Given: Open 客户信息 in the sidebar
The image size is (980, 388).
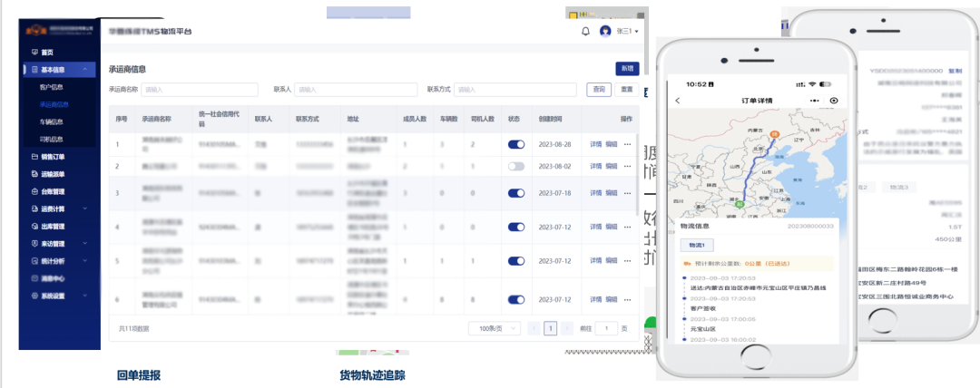Looking at the screenshot, I should pos(51,87).
